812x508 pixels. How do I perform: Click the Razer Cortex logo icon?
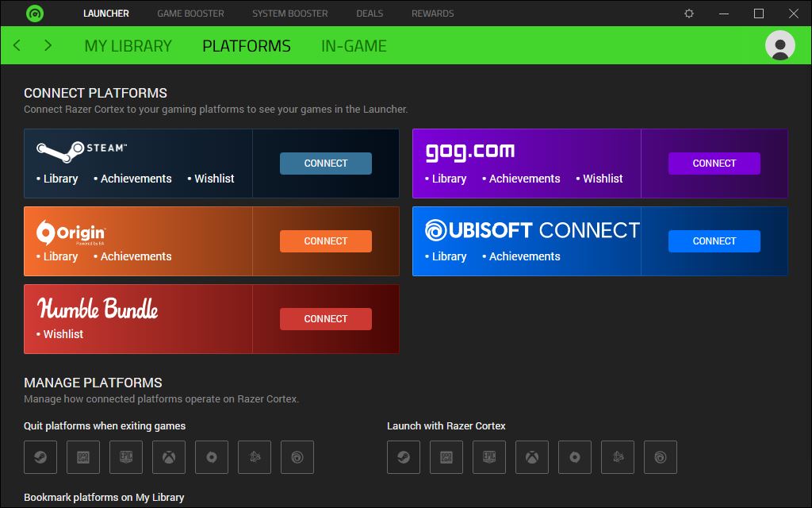pyautogui.click(x=35, y=13)
